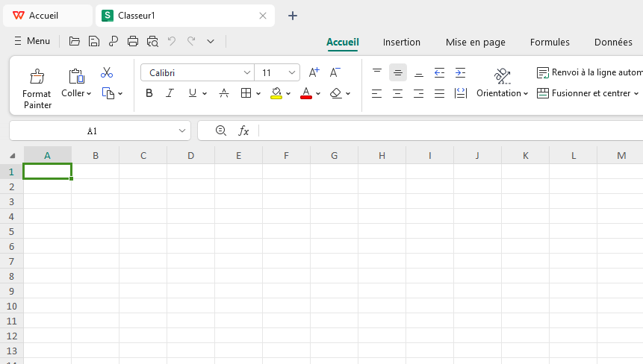Image resolution: width=643 pixels, height=364 pixels.
Task: Decrease indent icon
Action: point(440,72)
